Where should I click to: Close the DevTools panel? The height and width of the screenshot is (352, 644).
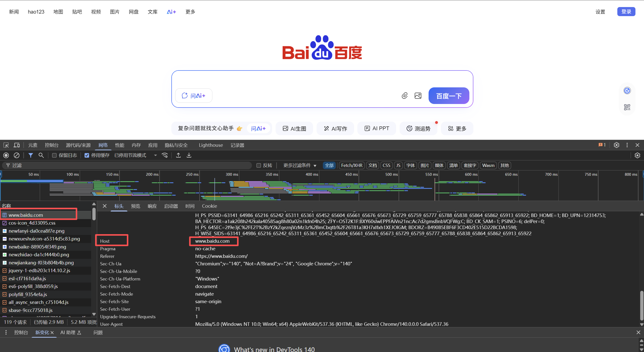[637, 145]
